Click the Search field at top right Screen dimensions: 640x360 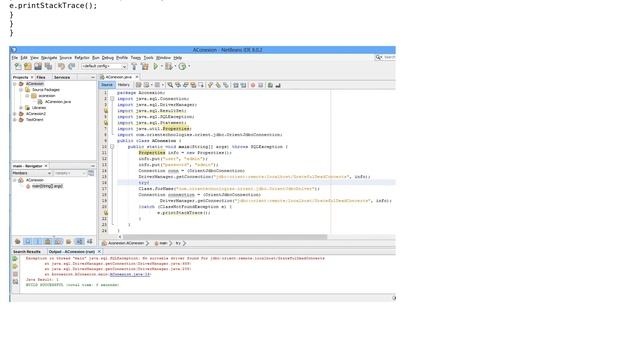(x=386, y=58)
